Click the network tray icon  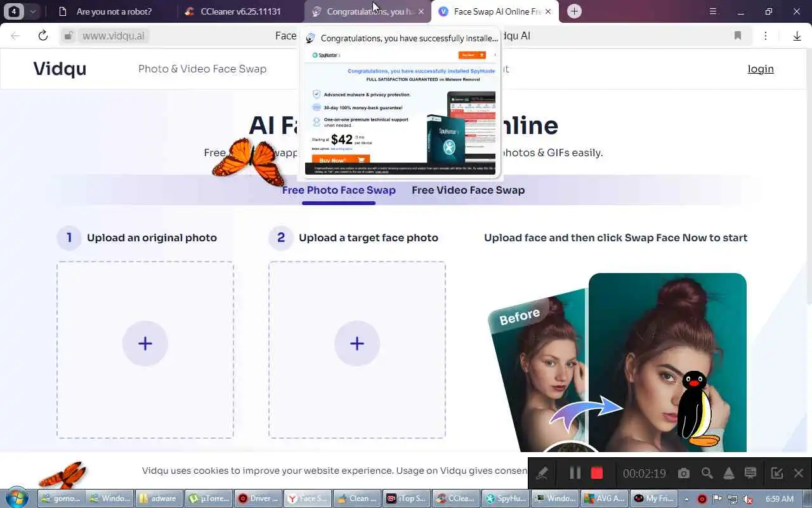[733, 499]
